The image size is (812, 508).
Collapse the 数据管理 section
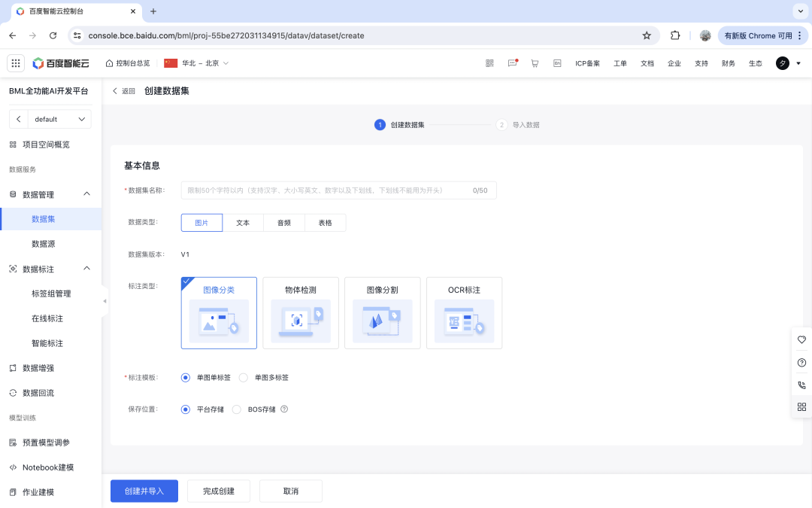(87, 193)
